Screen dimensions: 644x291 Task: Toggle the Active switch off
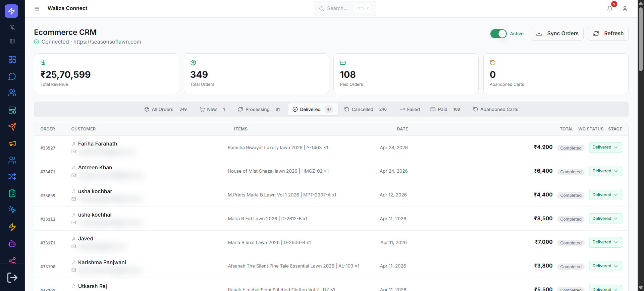[x=498, y=34]
